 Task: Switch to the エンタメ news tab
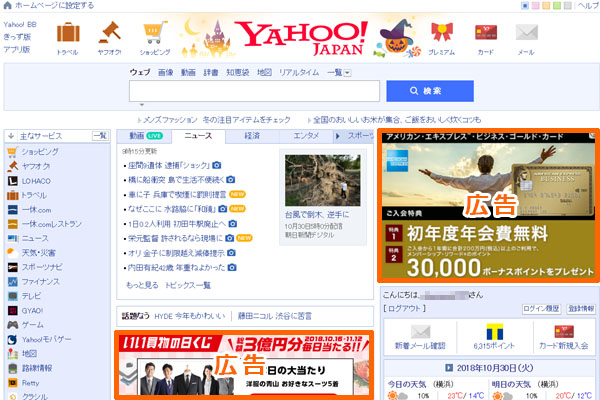(306, 135)
